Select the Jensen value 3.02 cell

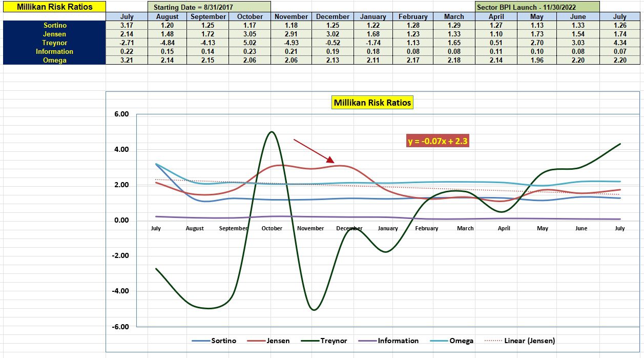[333, 34]
